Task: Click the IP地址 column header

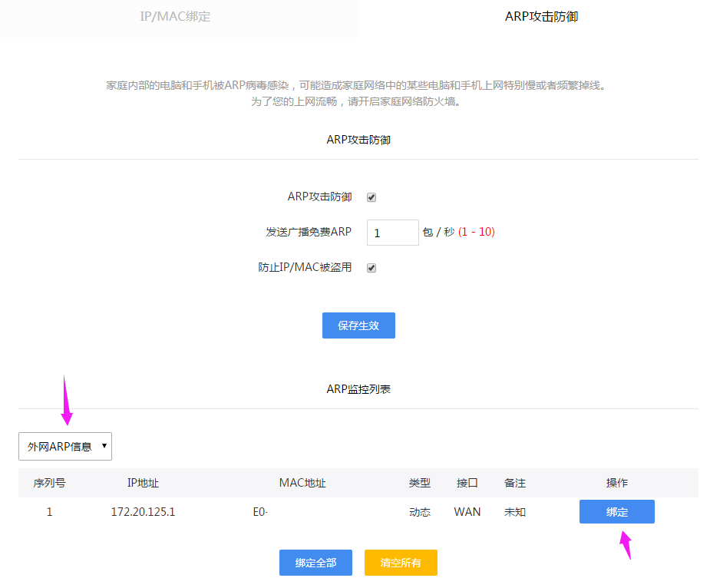Action: tap(143, 483)
